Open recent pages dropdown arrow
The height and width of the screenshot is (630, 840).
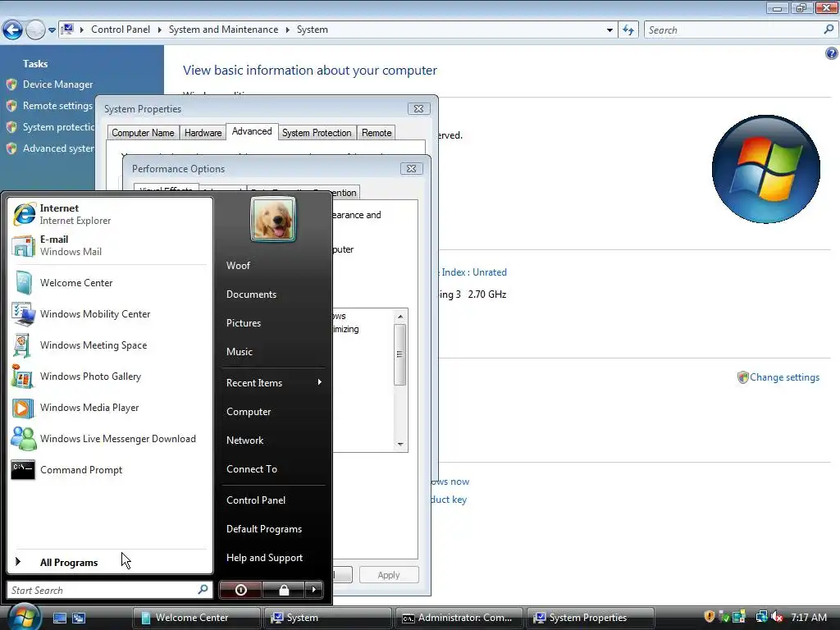pyautogui.click(x=52, y=30)
